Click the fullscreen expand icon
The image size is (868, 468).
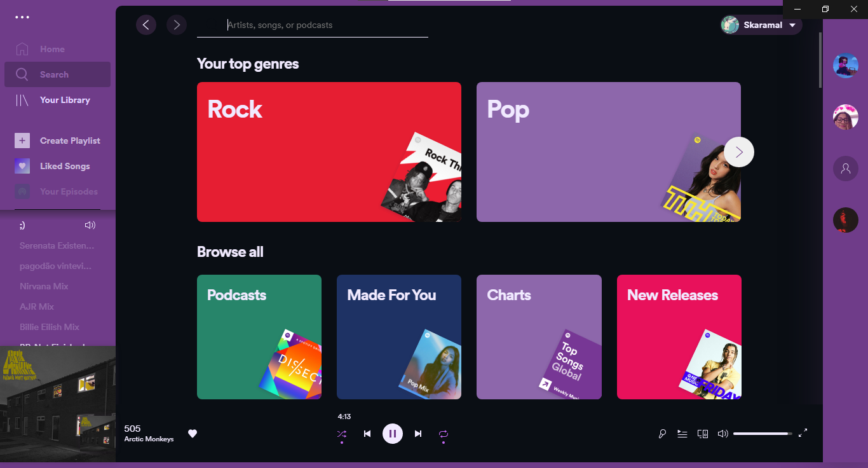click(802, 434)
